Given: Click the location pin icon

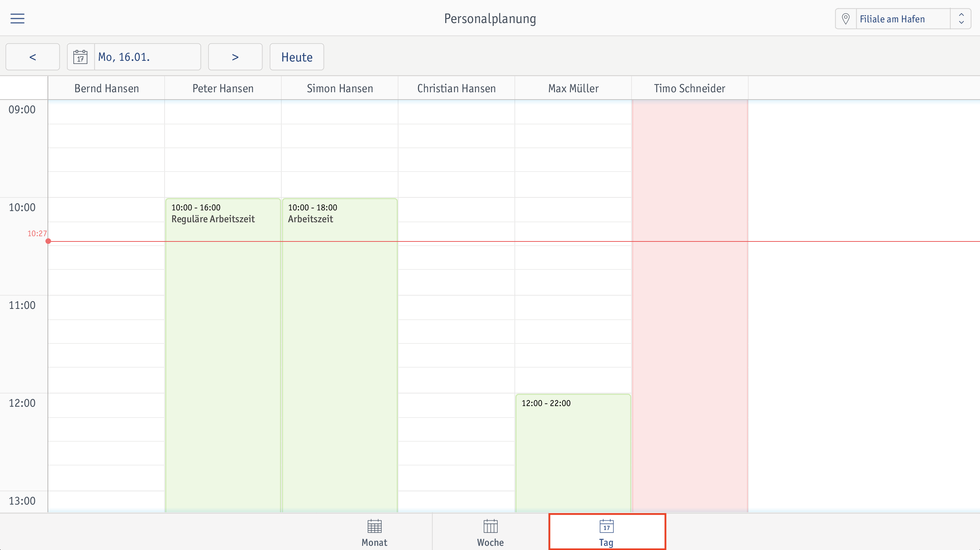Looking at the screenshot, I should (x=845, y=19).
